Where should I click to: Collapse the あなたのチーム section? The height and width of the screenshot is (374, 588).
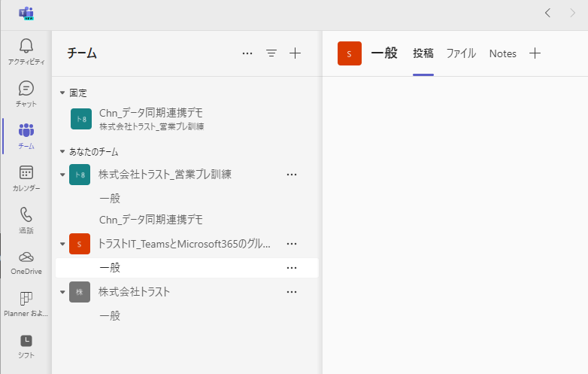point(62,151)
